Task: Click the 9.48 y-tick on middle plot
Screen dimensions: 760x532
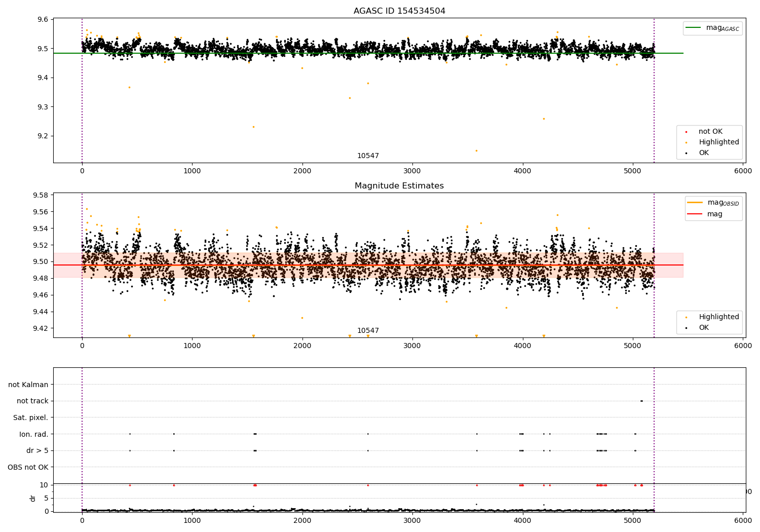Action: point(41,278)
